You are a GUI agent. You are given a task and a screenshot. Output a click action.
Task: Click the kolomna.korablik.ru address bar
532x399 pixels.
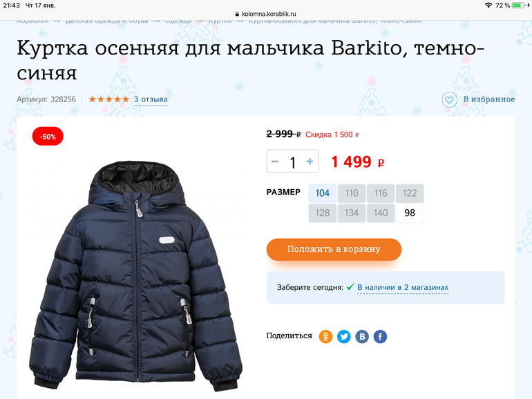pyautogui.click(x=266, y=14)
